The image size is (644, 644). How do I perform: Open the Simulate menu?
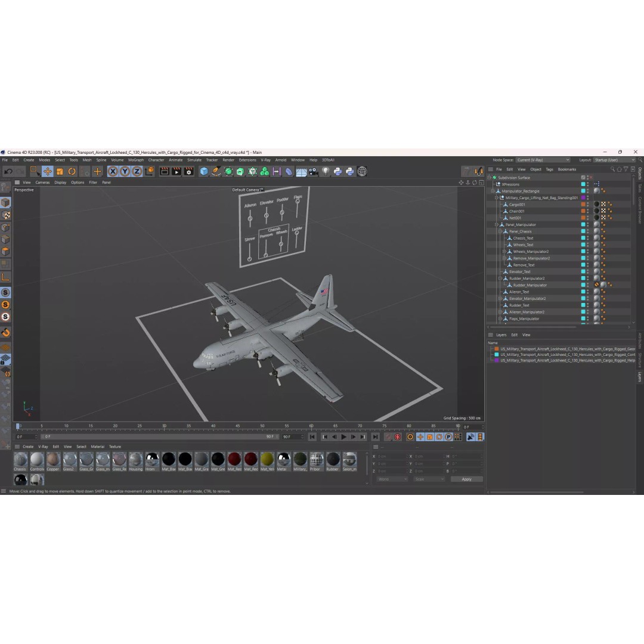click(194, 160)
